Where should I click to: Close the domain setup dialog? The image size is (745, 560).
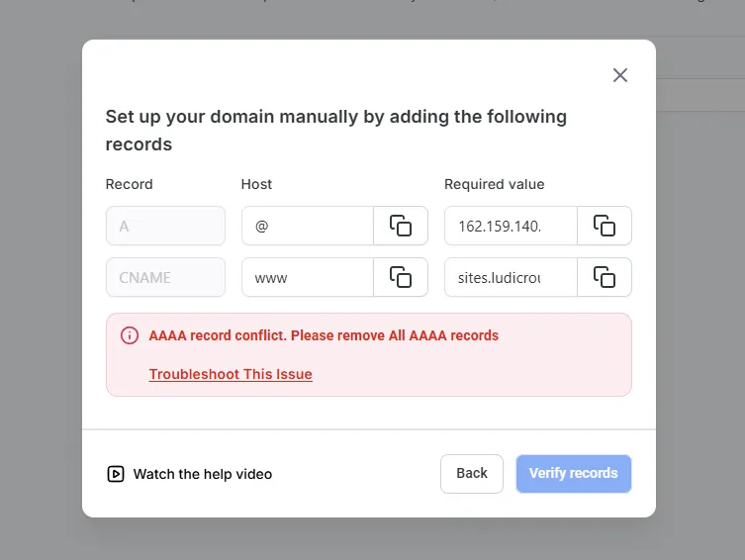(x=620, y=75)
